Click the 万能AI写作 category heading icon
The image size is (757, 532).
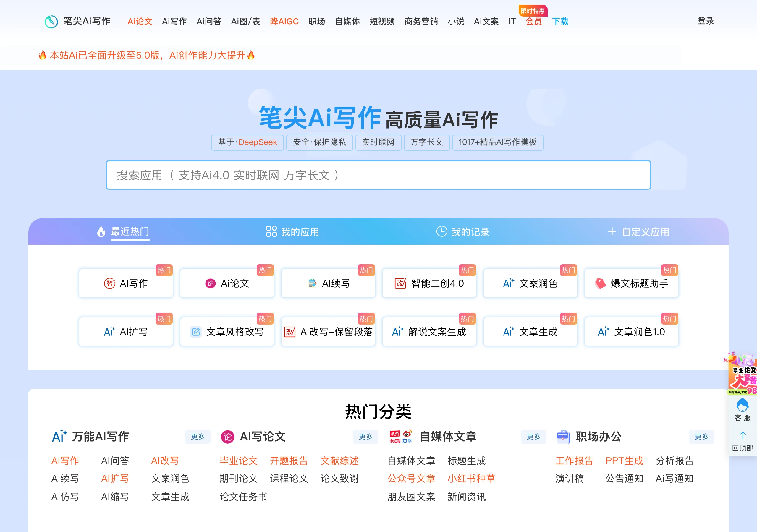pos(60,437)
